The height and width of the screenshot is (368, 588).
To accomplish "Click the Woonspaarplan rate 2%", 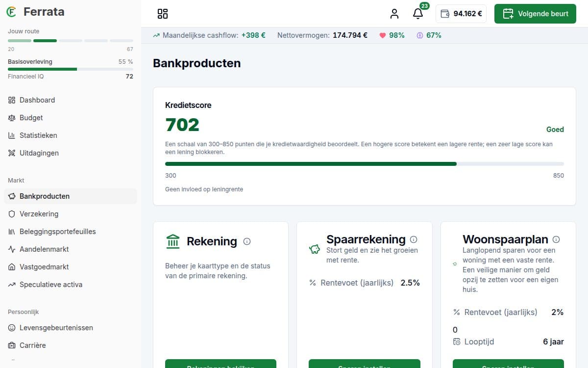I will click(x=558, y=312).
